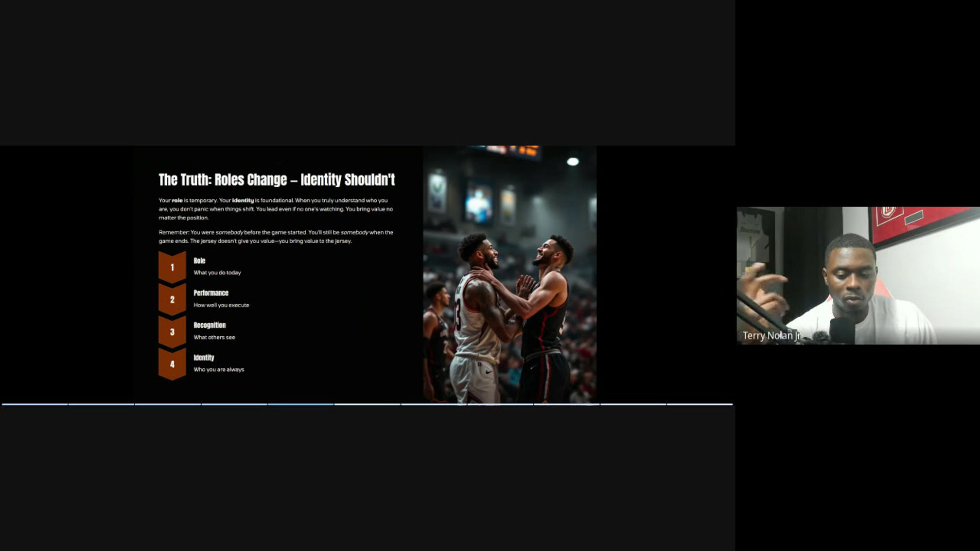Select the "Recognition" heading

click(x=210, y=325)
